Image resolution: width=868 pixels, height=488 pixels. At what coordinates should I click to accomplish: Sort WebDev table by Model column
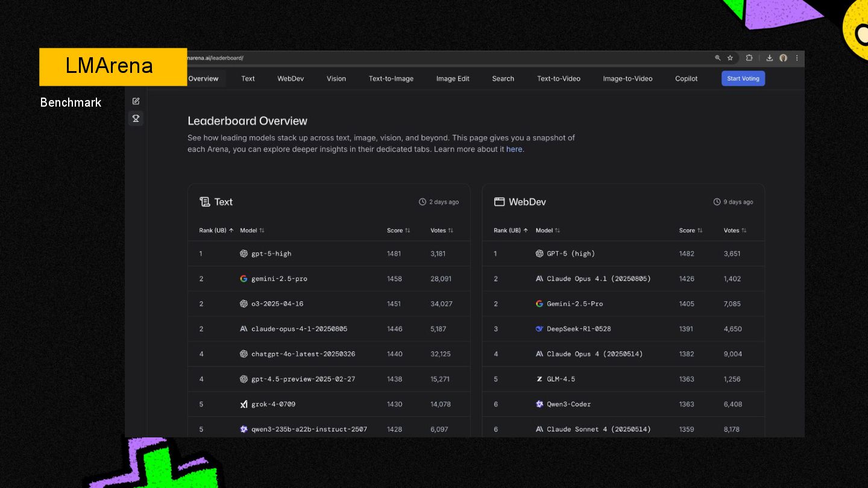pyautogui.click(x=548, y=230)
